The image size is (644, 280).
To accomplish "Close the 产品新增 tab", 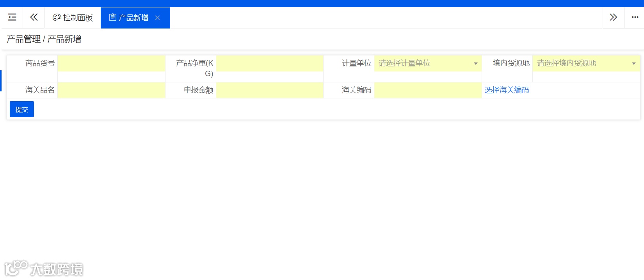I will click(x=158, y=18).
